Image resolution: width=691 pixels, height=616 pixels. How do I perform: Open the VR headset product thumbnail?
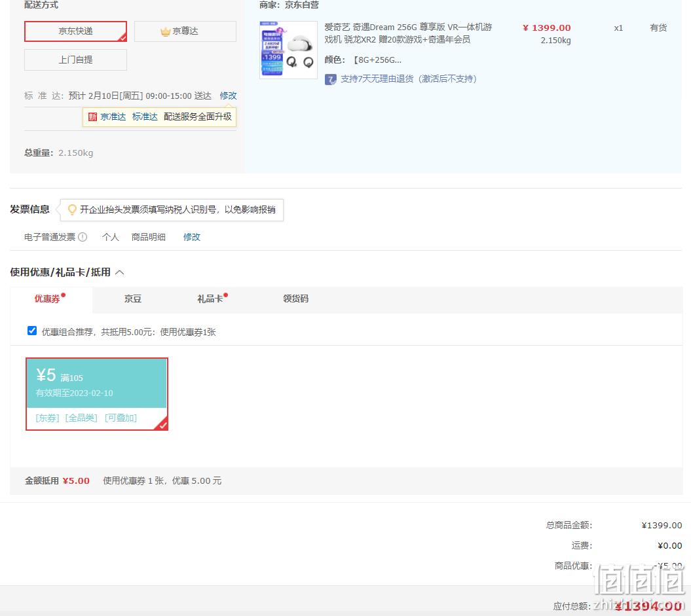coord(288,50)
